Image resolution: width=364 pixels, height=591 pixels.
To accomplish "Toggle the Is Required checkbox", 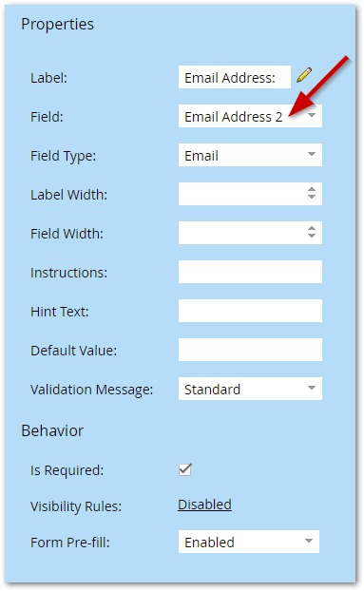I will tap(185, 469).
